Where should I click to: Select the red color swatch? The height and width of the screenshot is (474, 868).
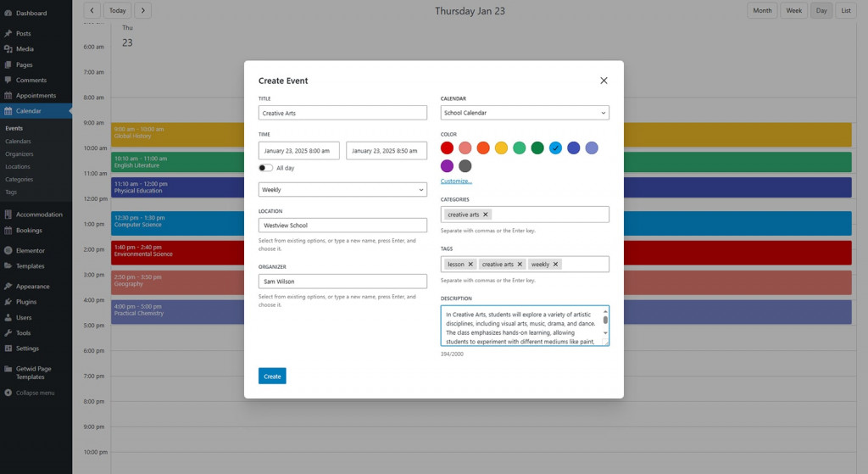click(x=448, y=148)
